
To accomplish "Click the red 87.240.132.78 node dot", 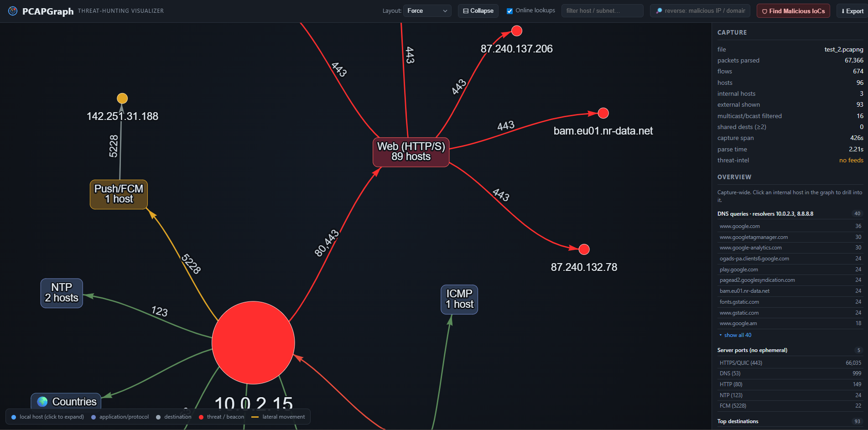I will 584,249.
